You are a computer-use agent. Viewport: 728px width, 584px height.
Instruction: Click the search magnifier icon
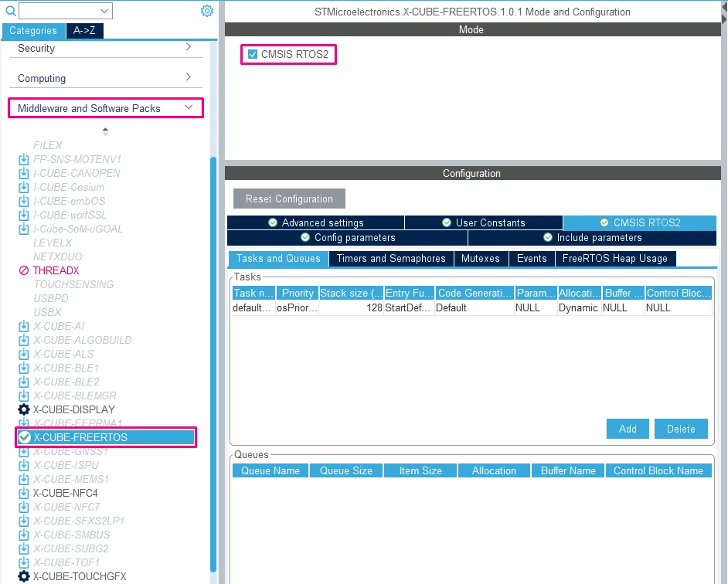pos(10,11)
